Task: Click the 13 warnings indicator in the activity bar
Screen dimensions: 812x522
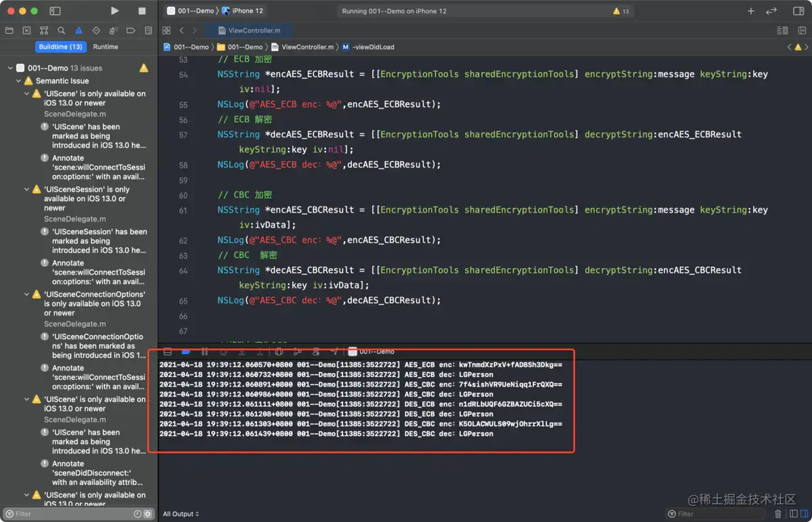Action: [621, 12]
